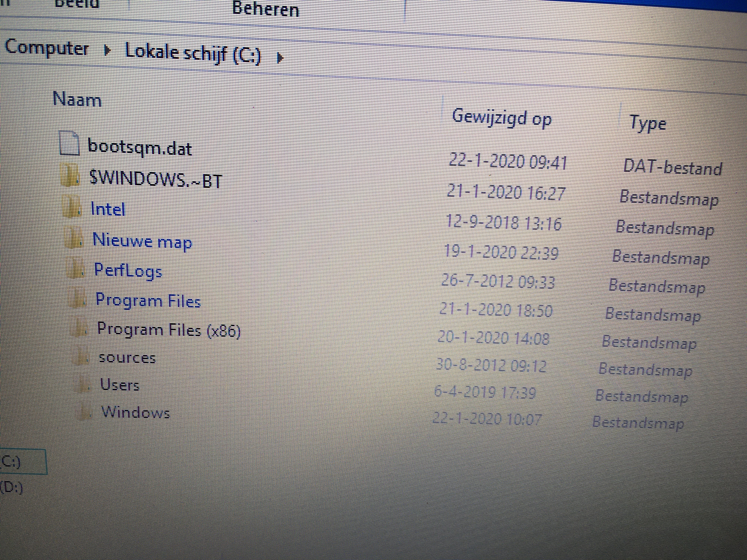Viewport: 747px width, 560px height.
Task: Click the date 26-7-2012 09:33
Action: 498,281
